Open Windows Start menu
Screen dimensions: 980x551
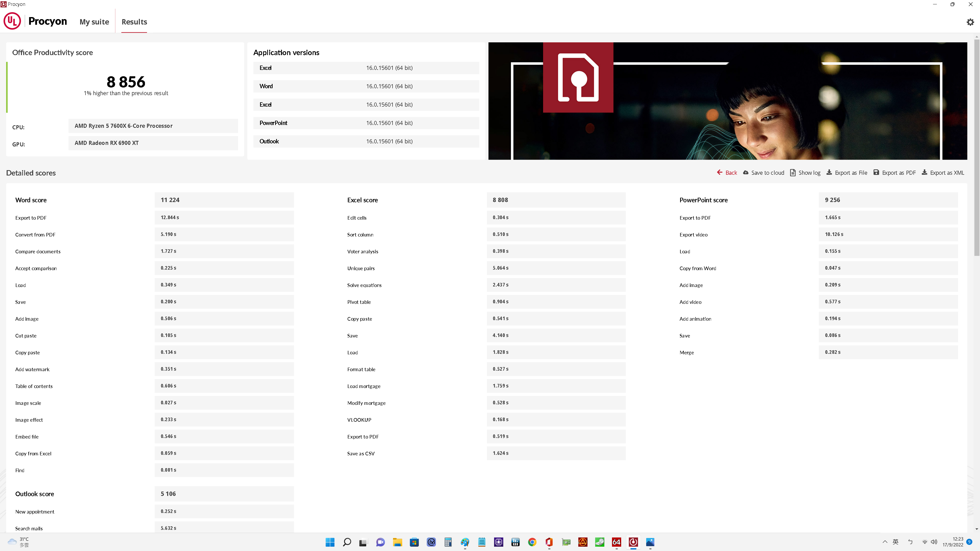point(330,542)
